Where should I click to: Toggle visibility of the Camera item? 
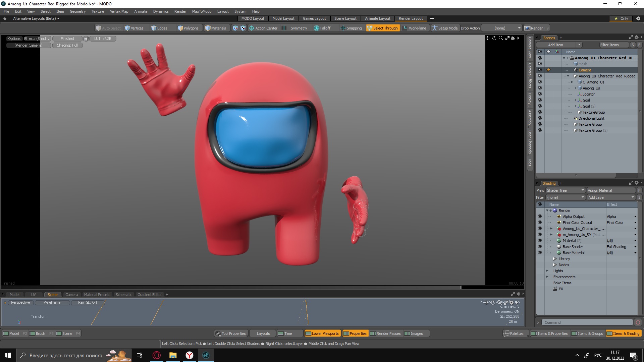(x=540, y=70)
